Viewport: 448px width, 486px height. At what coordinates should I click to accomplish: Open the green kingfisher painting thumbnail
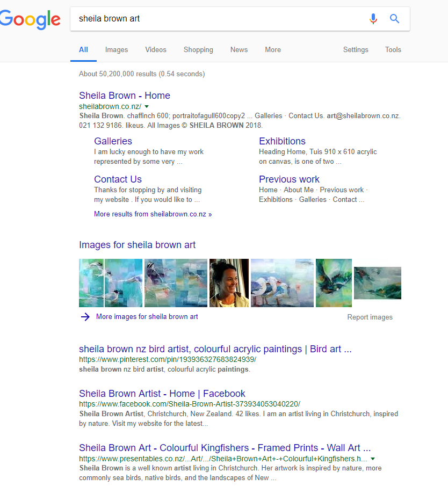coord(334,283)
